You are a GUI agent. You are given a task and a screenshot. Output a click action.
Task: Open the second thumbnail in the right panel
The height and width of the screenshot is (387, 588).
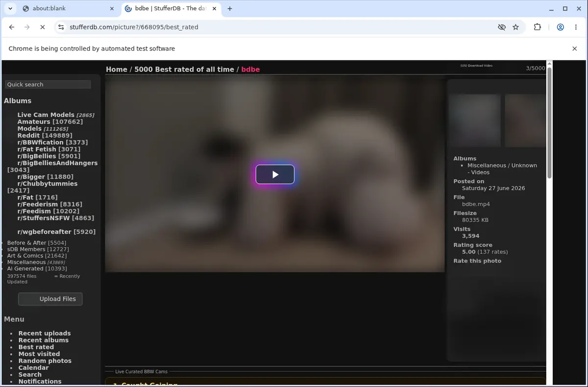point(526,121)
